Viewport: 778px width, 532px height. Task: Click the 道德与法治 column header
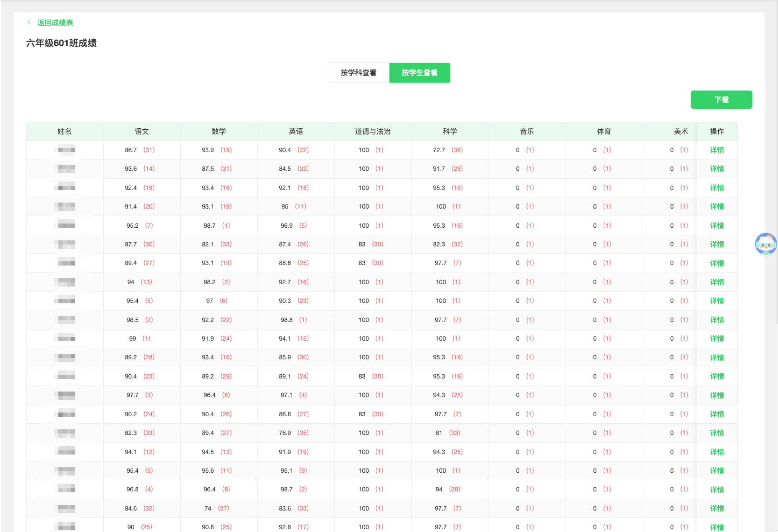pyautogui.click(x=373, y=131)
